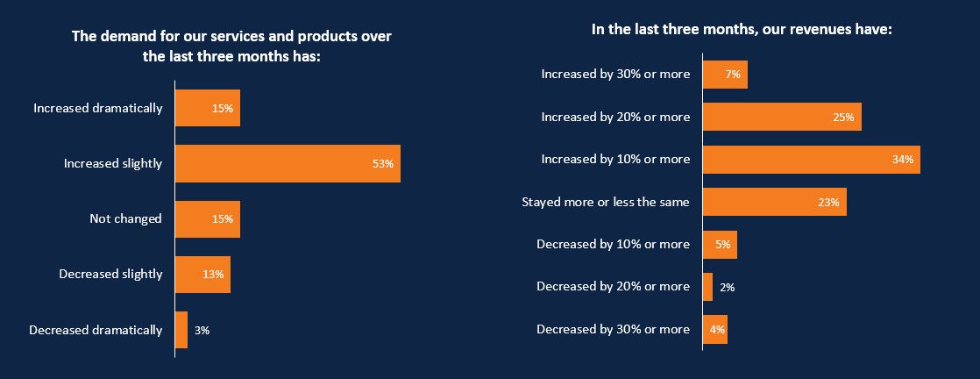
Task: Select the Increased by 30% or more bar
Action: [726, 75]
